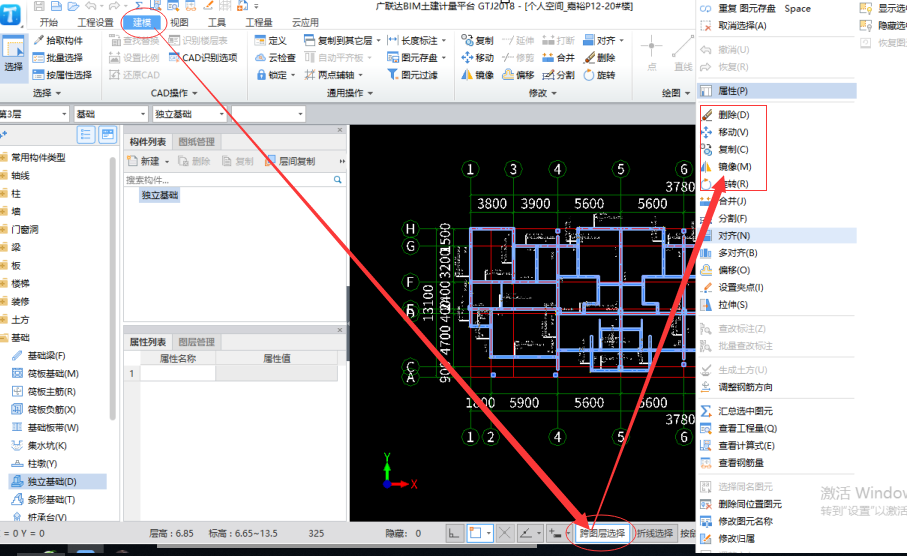Click the 偏移 tool in ribbon

[x=518, y=75]
